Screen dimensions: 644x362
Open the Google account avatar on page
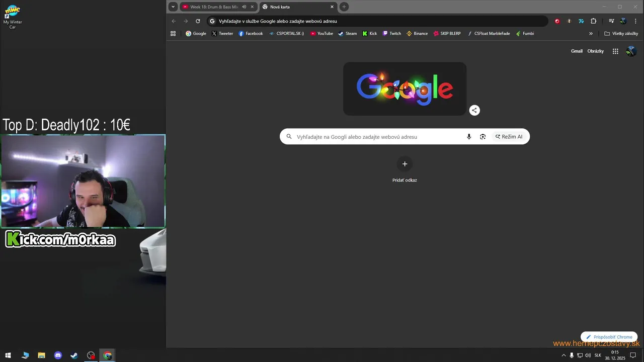click(631, 51)
